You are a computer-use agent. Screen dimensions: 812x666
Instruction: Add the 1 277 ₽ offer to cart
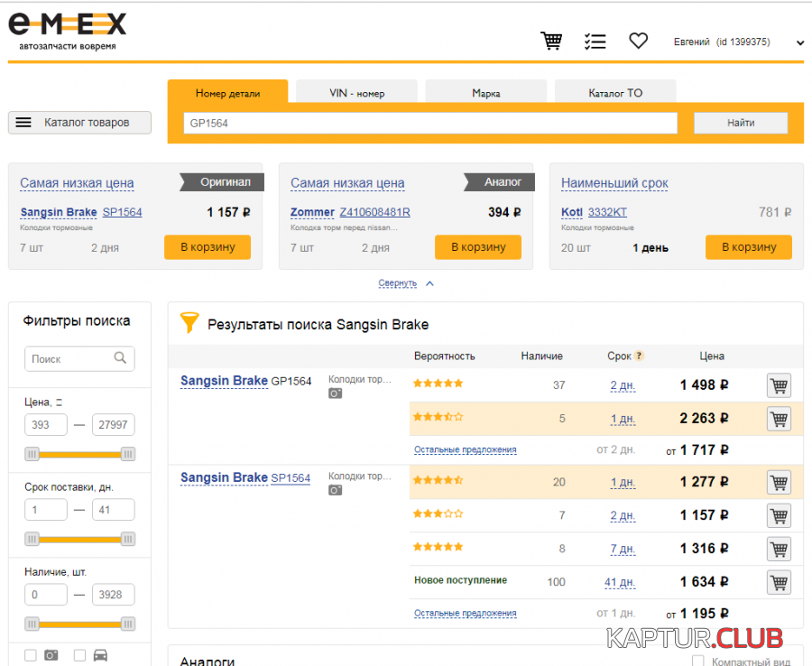pyautogui.click(x=779, y=482)
